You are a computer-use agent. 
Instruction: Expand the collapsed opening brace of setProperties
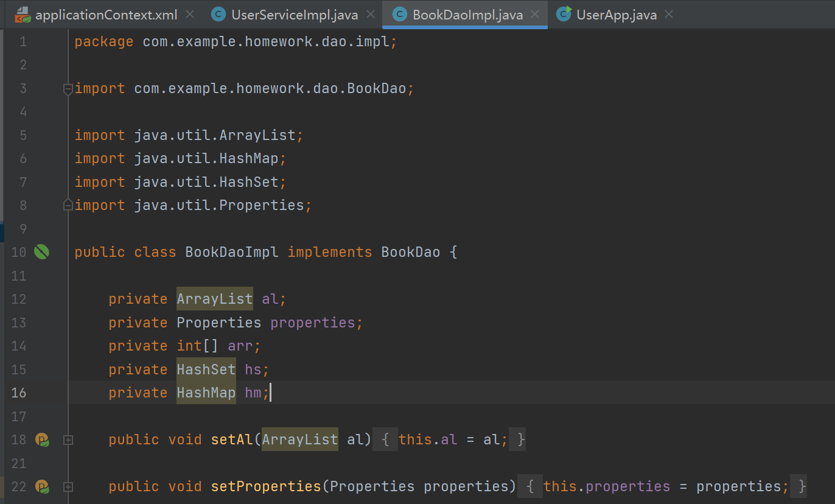tap(531, 486)
